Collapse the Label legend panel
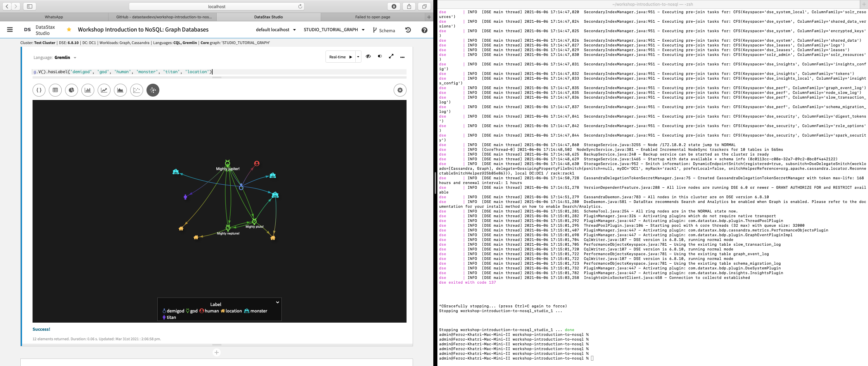The height and width of the screenshot is (366, 868). pyautogui.click(x=277, y=302)
